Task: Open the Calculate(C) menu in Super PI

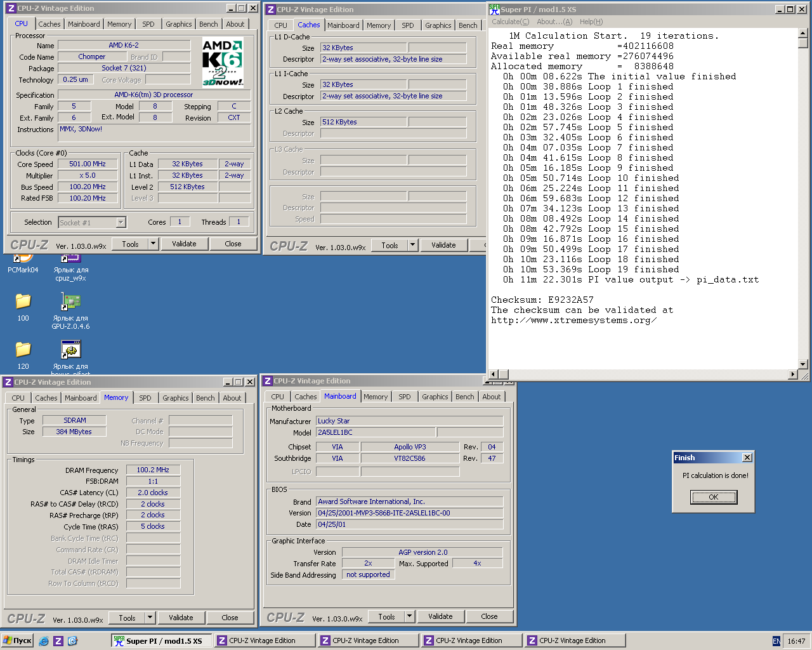Action: [510, 22]
